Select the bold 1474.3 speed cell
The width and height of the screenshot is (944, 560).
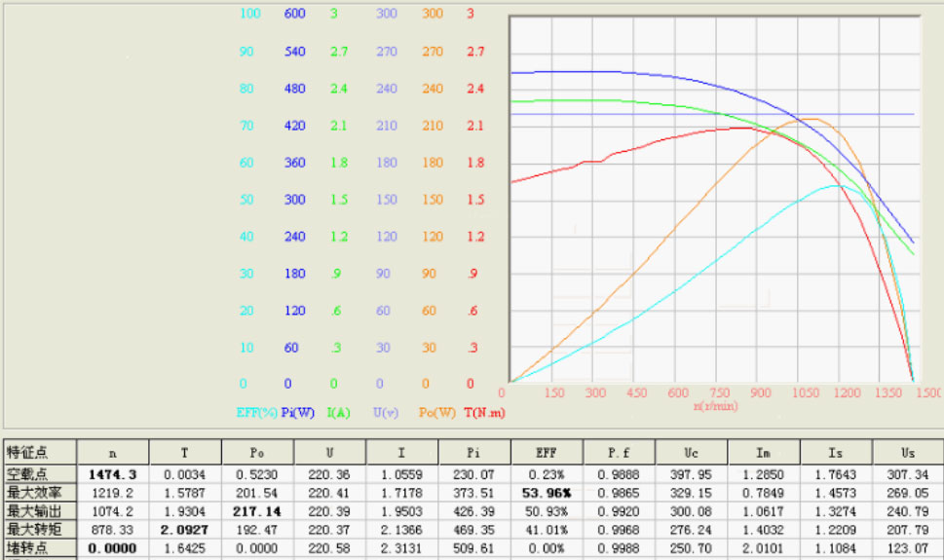[113, 474]
